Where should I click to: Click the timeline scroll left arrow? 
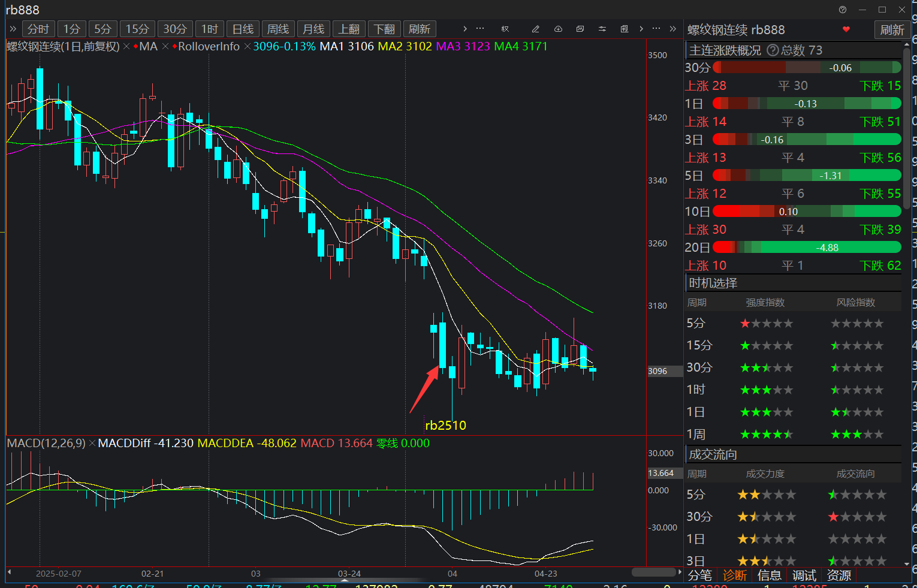pos(9,572)
